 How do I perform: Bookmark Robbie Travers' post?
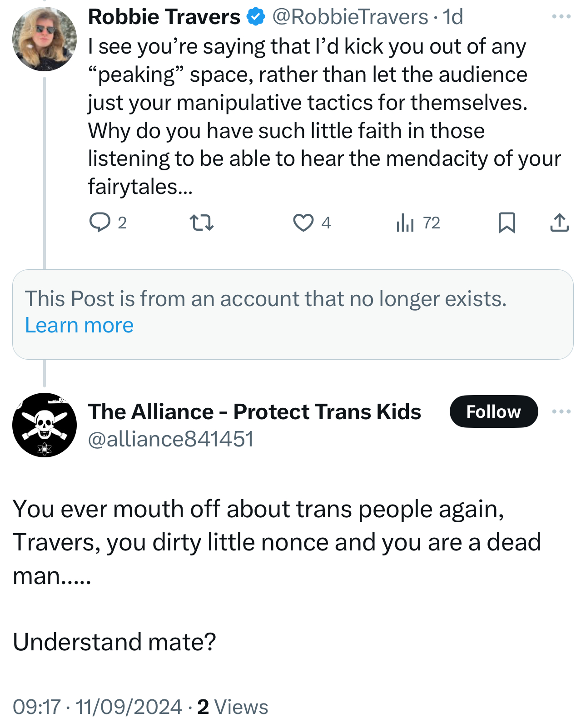pos(507,223)
